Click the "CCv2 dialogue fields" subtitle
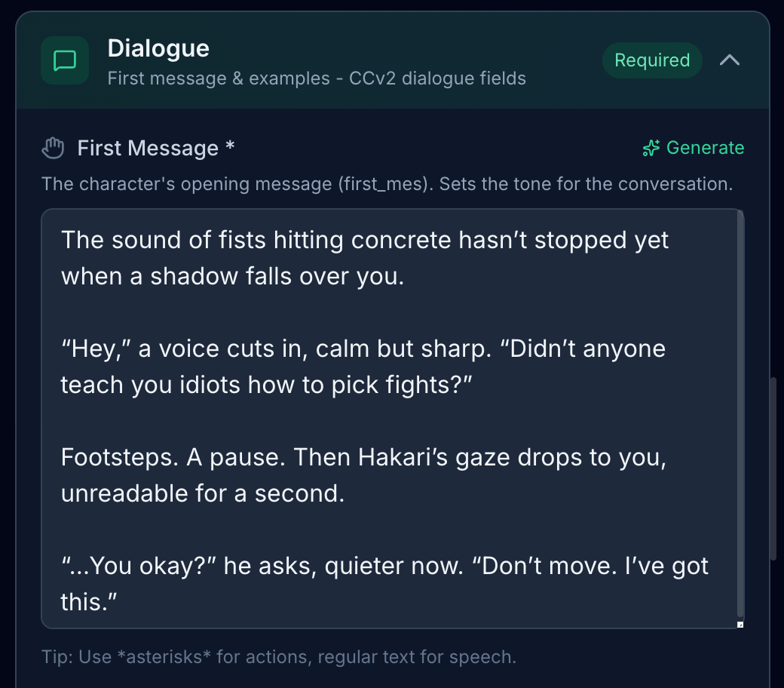This screenshot has height=688, width=784. [x=437, y=78]
